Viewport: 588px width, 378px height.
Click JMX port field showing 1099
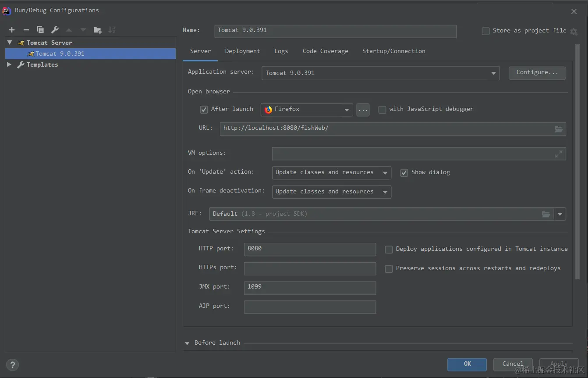click(310, 287)
